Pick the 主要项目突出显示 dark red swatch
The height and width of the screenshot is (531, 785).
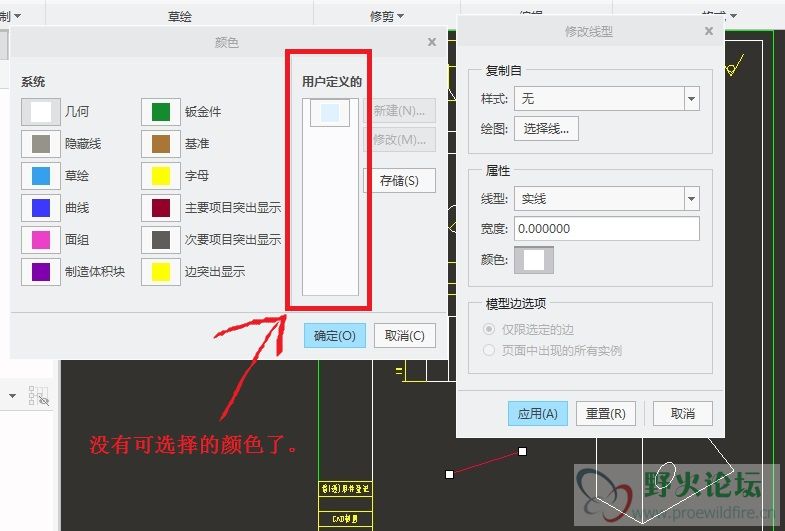click(161, 208)
